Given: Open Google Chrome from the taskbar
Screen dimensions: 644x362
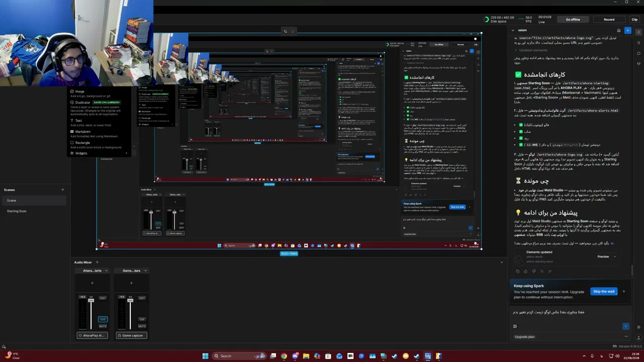Looking at the screenshot, I should pyautogui.click(x=284, y=356).
